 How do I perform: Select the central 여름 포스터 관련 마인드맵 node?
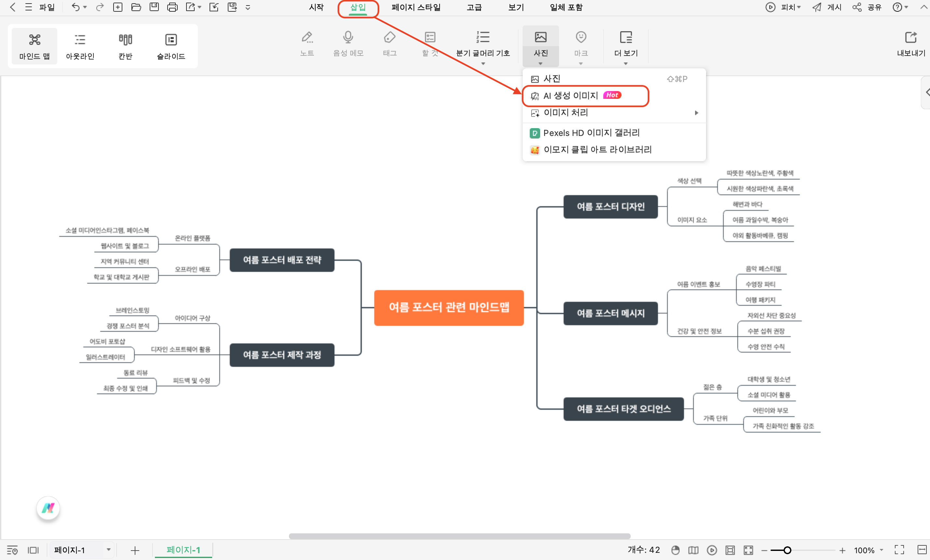click(449, 307)
